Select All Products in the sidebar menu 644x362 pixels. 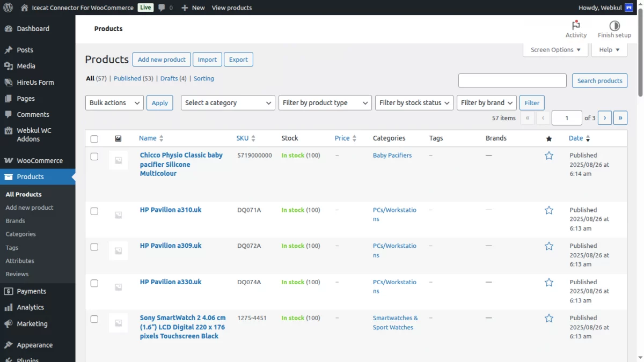coord(23,194)
